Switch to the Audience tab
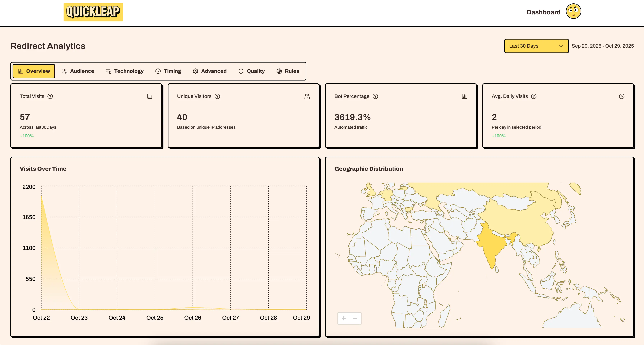Screen dimensions: 644x345 click(x=78, y=71)
